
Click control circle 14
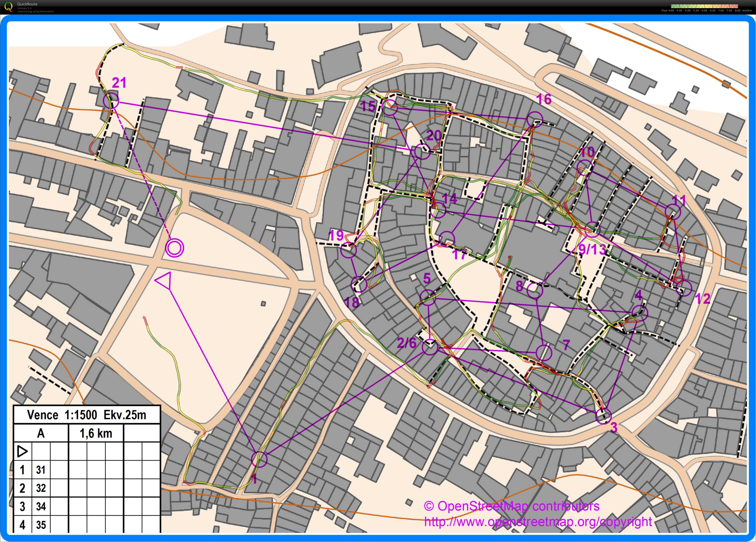coord(438,210)
